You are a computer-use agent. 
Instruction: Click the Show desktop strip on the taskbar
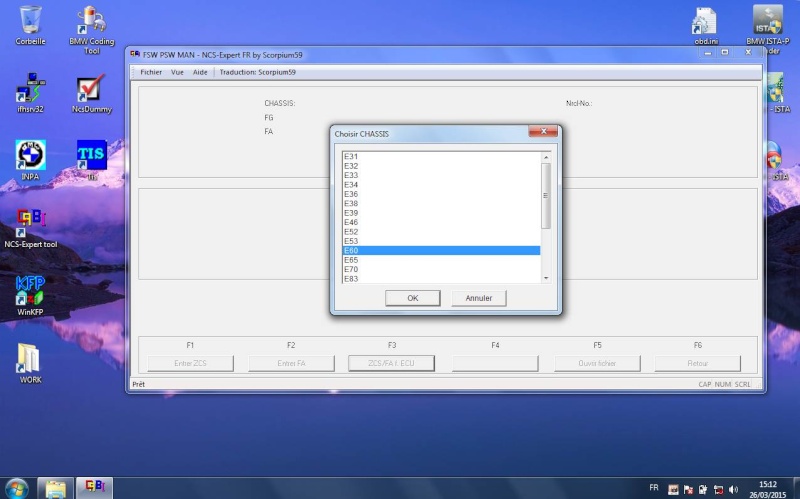tap(796, 489)
